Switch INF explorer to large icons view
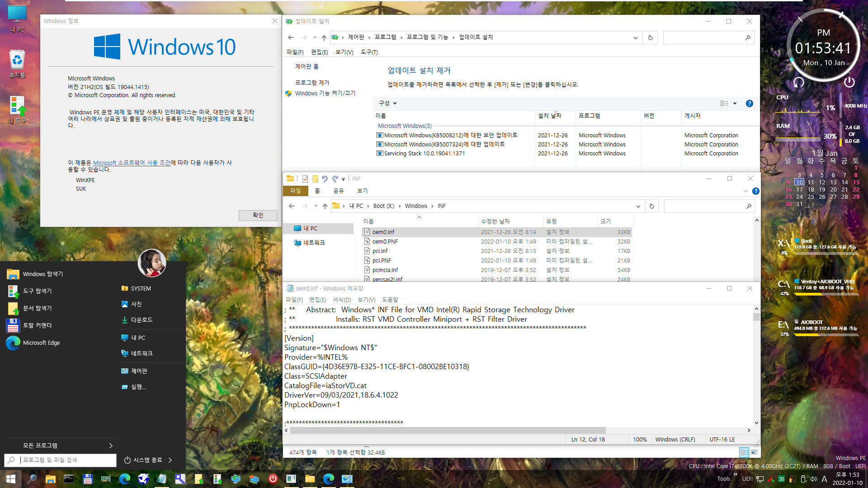The width and height of the screenshot is (868, 488). coord(754,452)
